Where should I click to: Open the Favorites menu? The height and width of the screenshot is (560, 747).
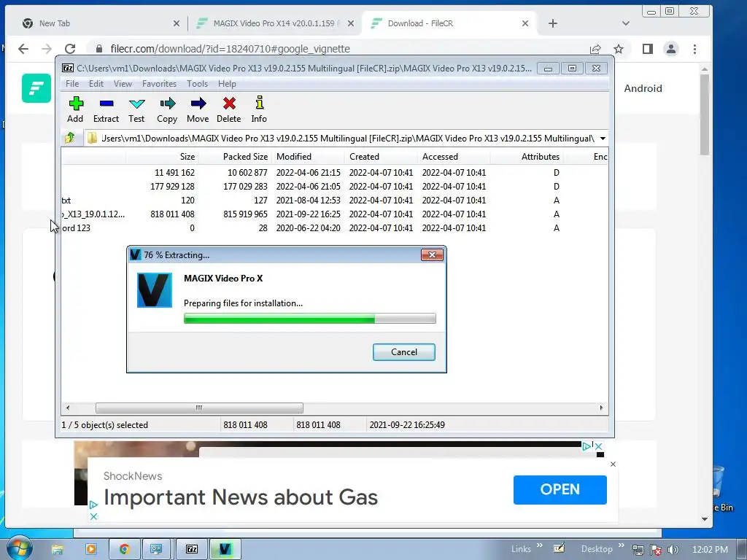159,83
